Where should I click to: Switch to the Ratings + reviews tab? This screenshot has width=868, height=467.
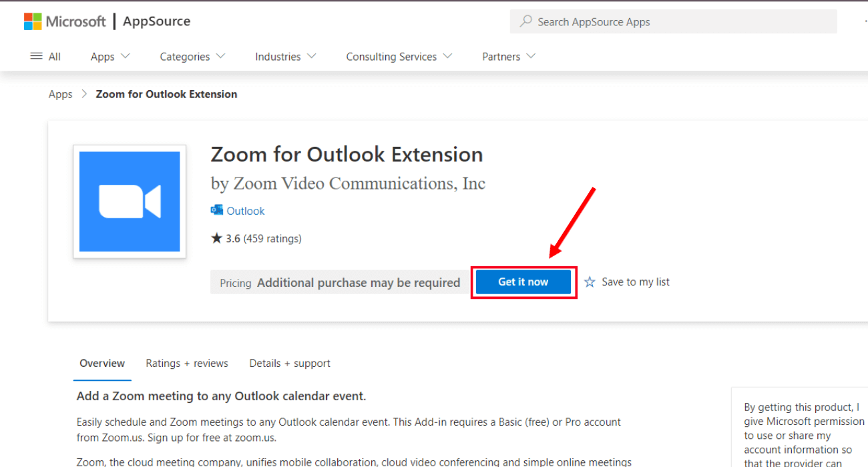pos(187,363)
